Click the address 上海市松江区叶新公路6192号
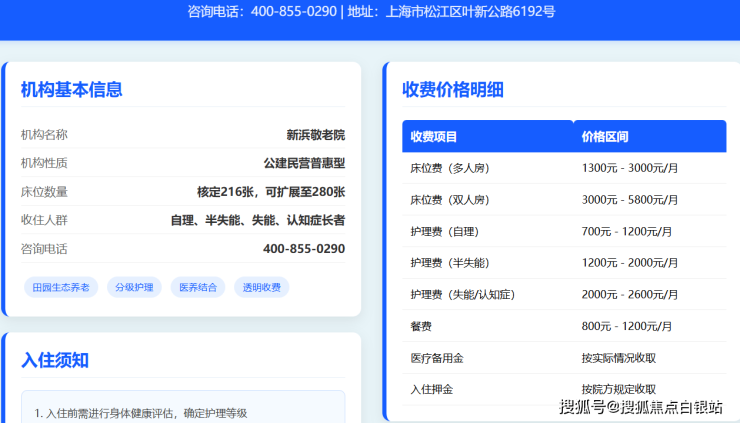This screenshot has height=423, width=740. point(470,11)
